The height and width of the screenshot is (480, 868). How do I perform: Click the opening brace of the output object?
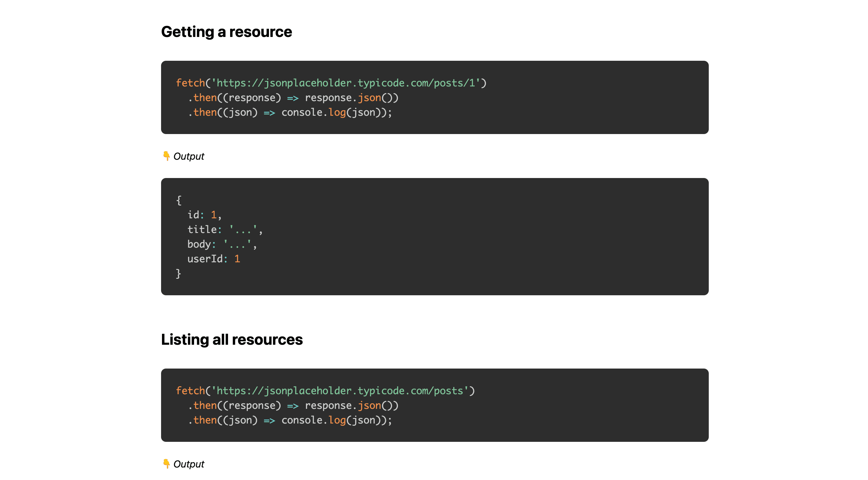(x=178, y=200)
